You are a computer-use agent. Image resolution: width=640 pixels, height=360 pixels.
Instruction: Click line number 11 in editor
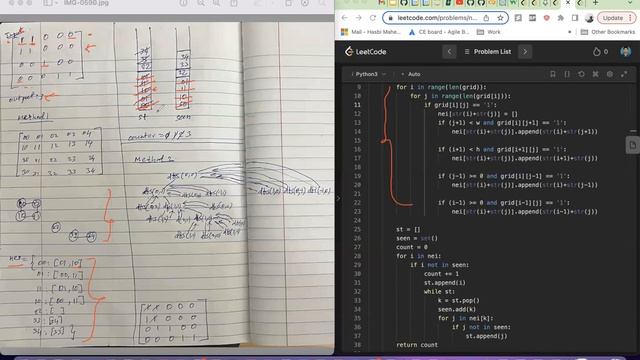coord(357,105)
